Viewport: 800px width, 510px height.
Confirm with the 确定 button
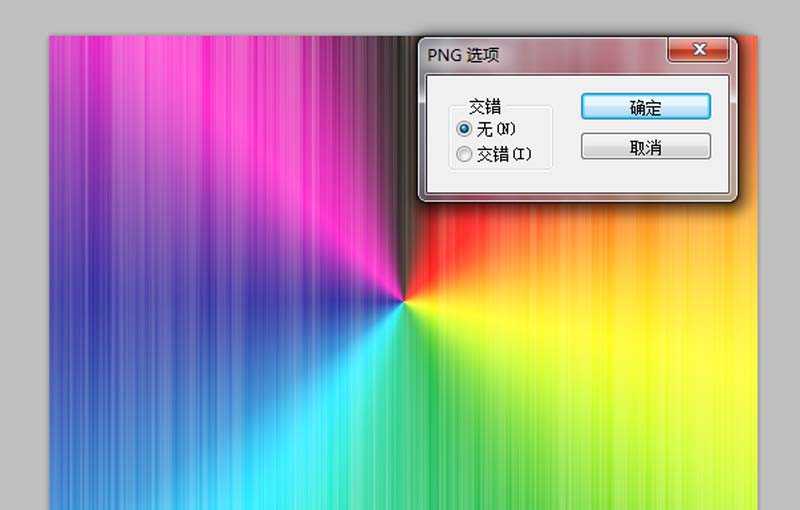click(x=645, y=107)
